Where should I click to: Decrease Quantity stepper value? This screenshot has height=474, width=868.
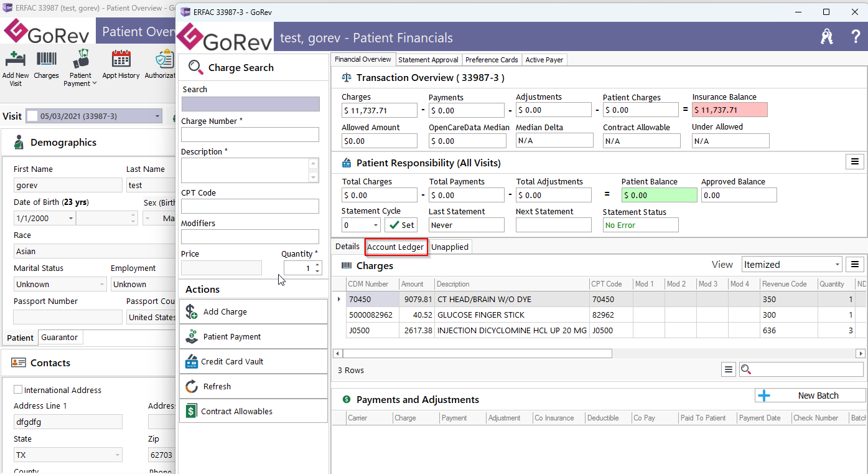click(318, 271)
